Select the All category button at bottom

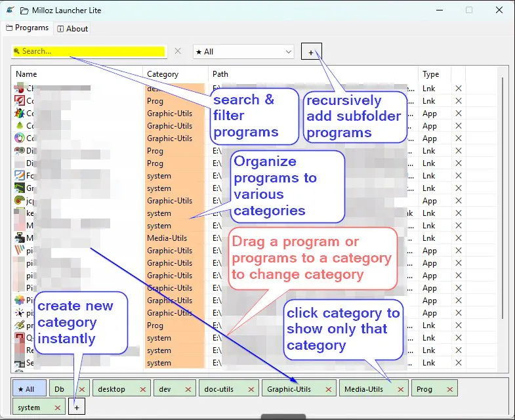30,389
